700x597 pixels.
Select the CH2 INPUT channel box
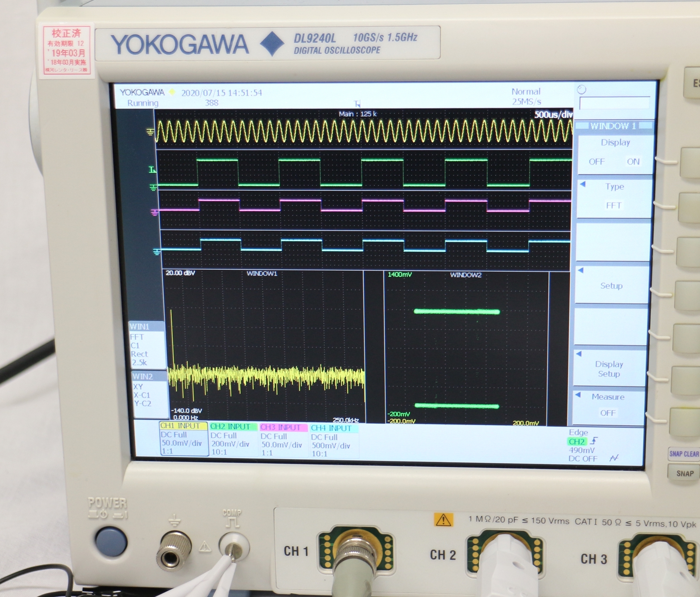(x=233, y=439)
